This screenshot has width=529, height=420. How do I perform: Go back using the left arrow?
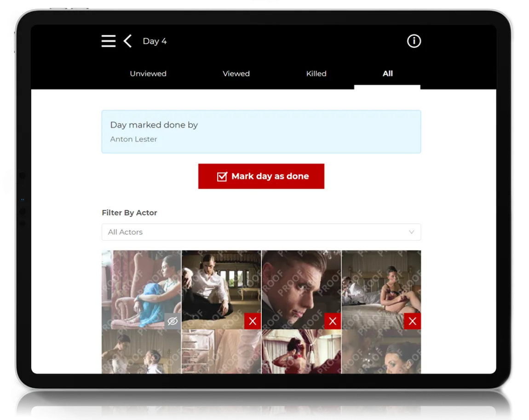click(x=128, y=41)
